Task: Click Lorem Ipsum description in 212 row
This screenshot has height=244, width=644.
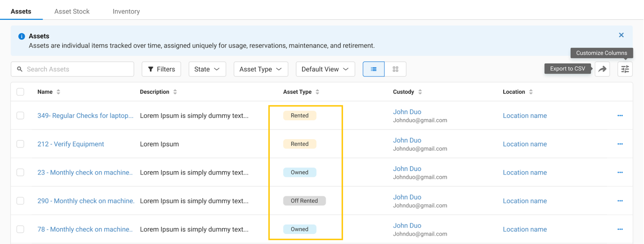Action: [159, 144]
